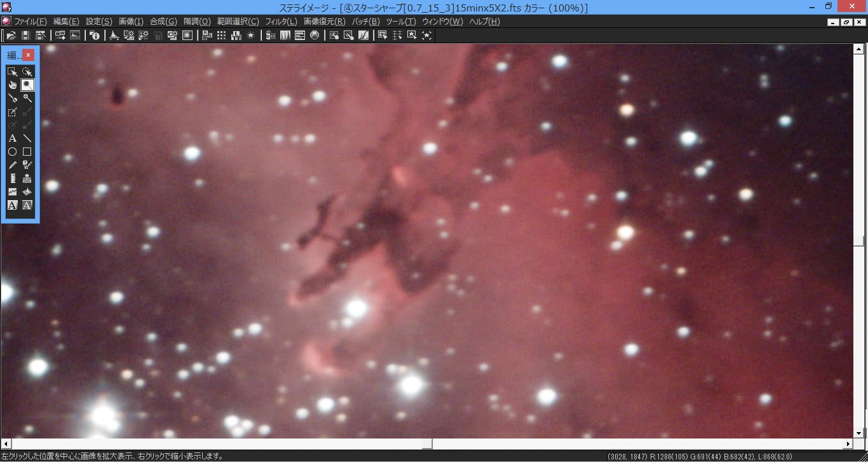Image resolution: width=868 pixels, height=462 pixels.
Task: Click the star icon in the top toolbar
Action: pyautogui.click(x=250, y=36)
